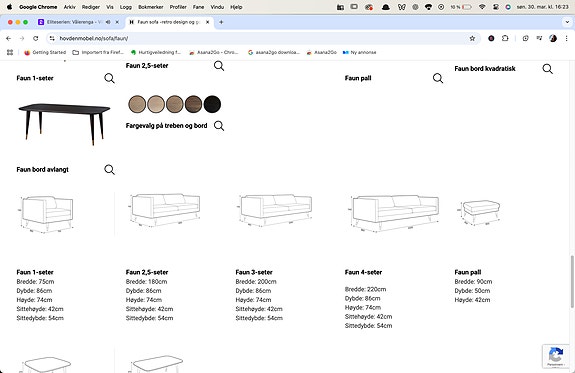Click Faun pall dimension drawing

(x=479, y=212)
